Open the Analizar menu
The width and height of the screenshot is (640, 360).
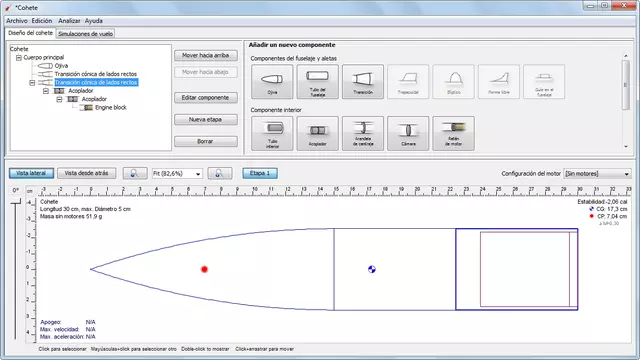[69, 21]
